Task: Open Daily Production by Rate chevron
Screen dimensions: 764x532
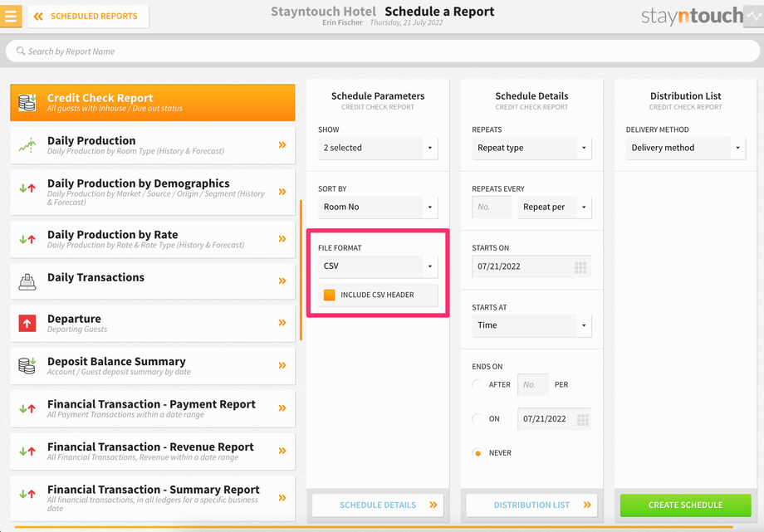Action: point(282,239)
